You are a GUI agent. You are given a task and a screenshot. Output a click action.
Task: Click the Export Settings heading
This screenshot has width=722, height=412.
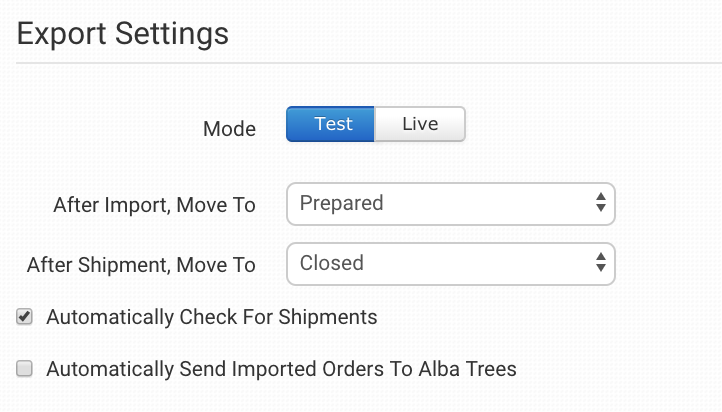pos(123,34)
